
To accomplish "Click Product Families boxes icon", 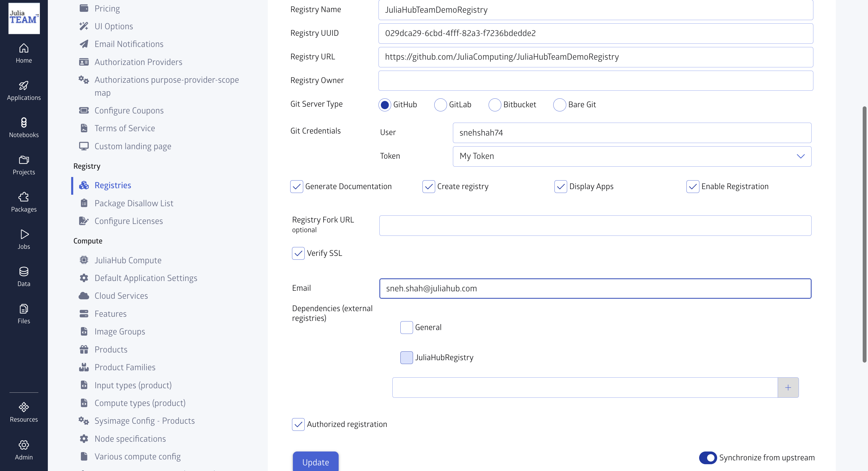I will coord(84,367).
